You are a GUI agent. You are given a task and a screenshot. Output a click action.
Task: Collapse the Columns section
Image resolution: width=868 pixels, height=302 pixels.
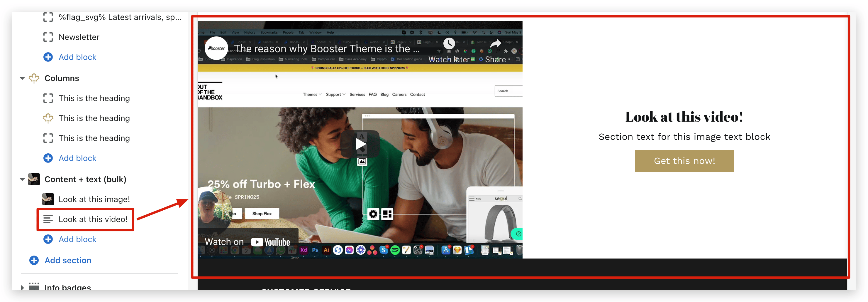click(x=22, y=78)
